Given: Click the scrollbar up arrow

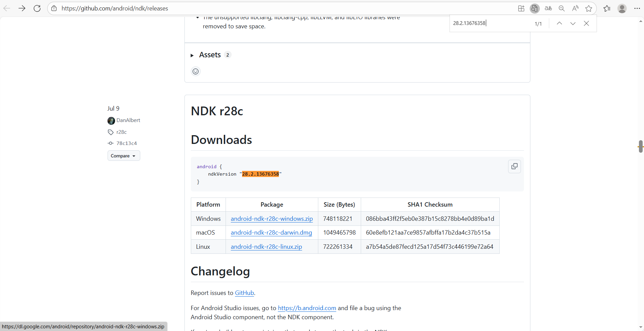Looking at the screenshot, I should tap(641, 21).
